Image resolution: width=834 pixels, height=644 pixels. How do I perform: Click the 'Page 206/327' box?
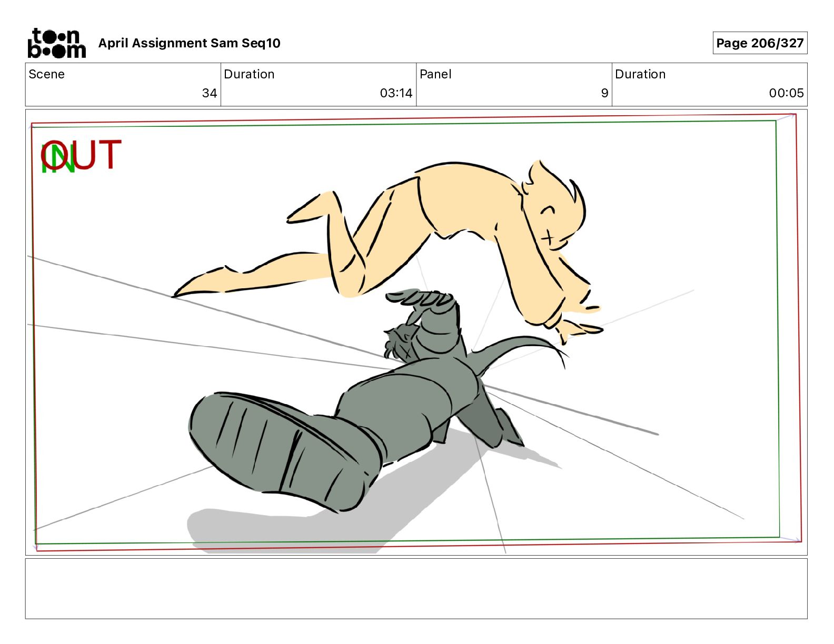pyautogui.click(x=759, y=43)
